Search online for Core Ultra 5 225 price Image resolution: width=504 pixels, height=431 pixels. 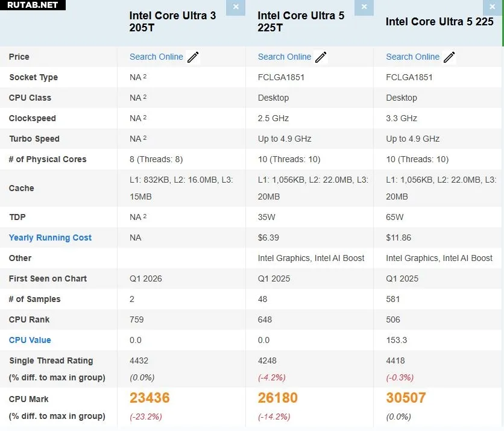pos(413,57)
